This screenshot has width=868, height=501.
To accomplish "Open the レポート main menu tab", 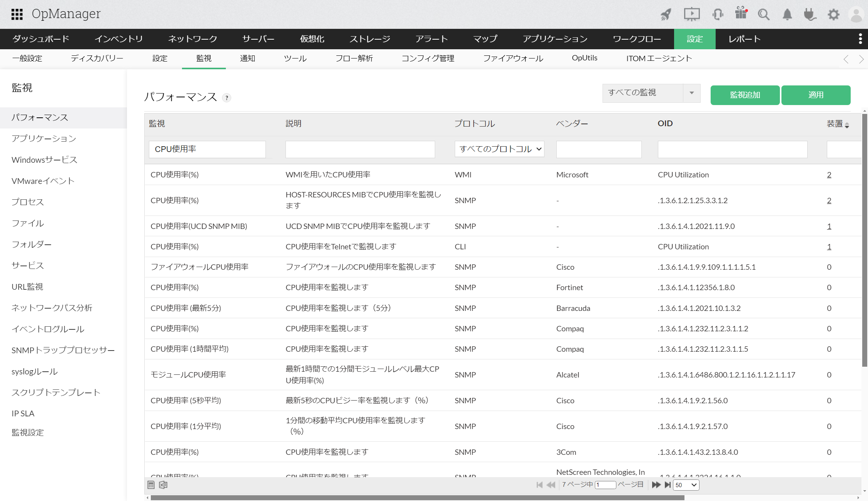I will tap(744, 39).
